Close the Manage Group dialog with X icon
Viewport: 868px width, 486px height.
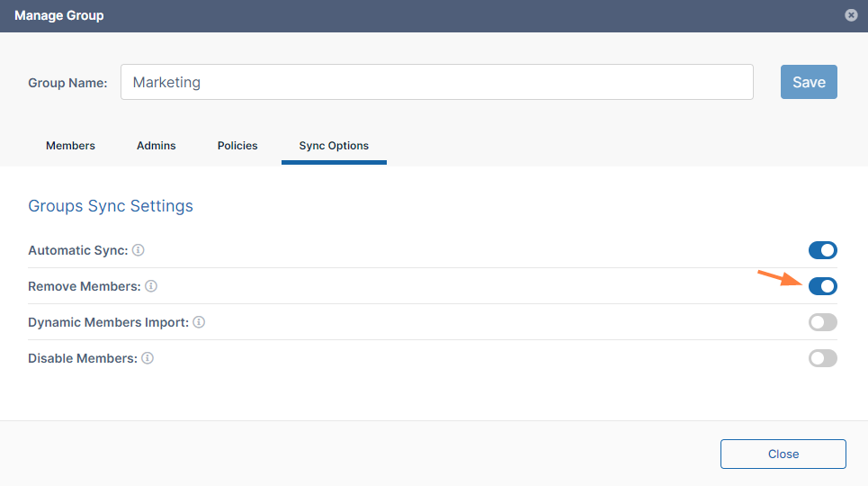coord(851,15)
